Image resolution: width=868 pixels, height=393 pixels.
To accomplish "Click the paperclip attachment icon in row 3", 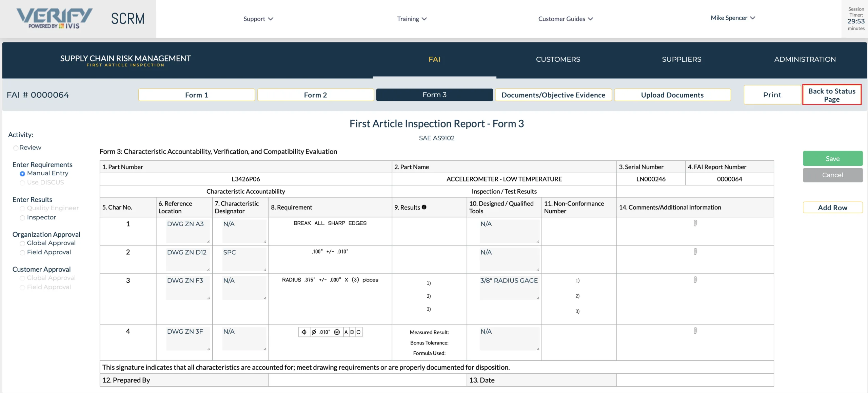I will pyautogui.click(x=695, y=280).
